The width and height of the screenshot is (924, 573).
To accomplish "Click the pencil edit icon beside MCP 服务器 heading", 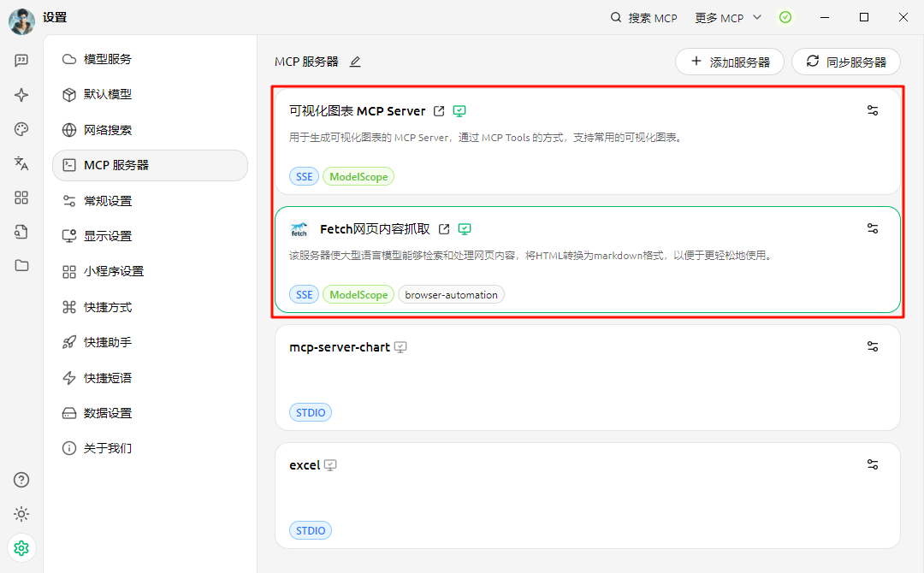I will pyautogui.click(x=354, y=61).
